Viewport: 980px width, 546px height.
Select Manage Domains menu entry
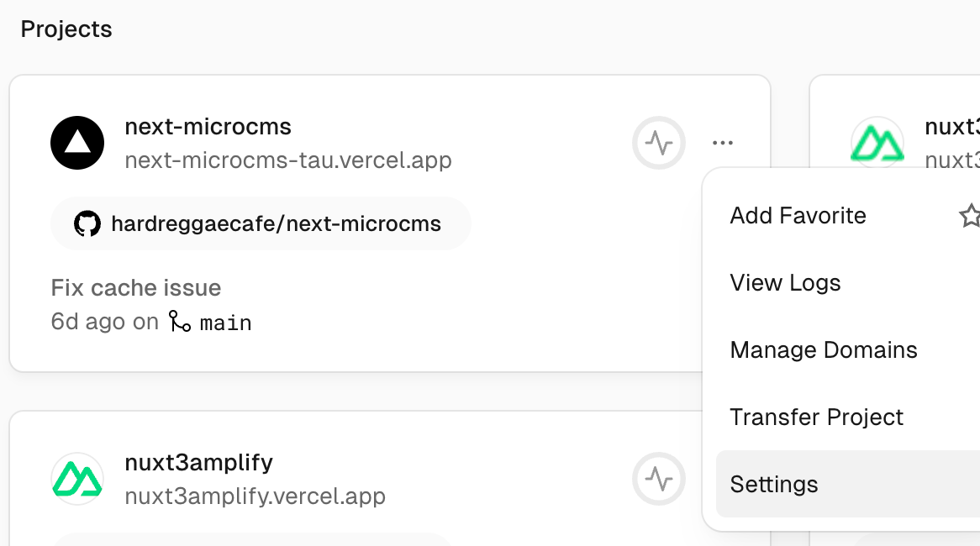[x=824, y=350]
